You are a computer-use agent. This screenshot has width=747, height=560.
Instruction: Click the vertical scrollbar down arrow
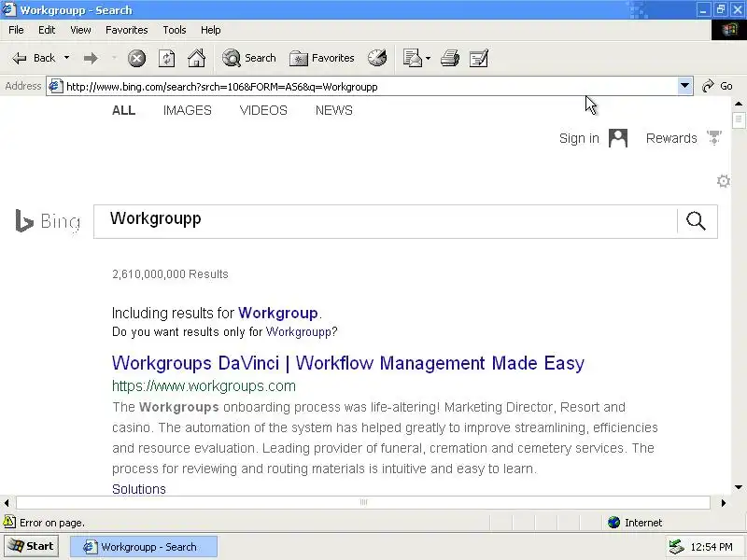point(739,487)
